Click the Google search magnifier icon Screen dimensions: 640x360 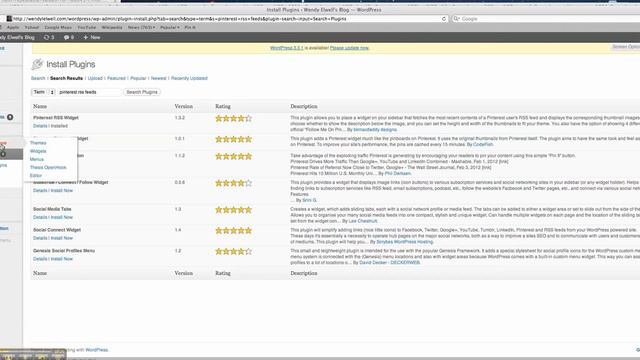(x=456, y=19)
